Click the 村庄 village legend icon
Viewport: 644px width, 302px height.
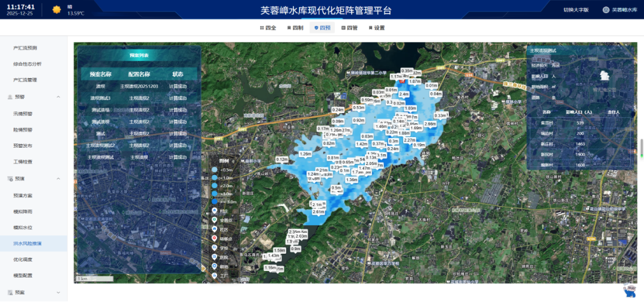coord(215,210)
